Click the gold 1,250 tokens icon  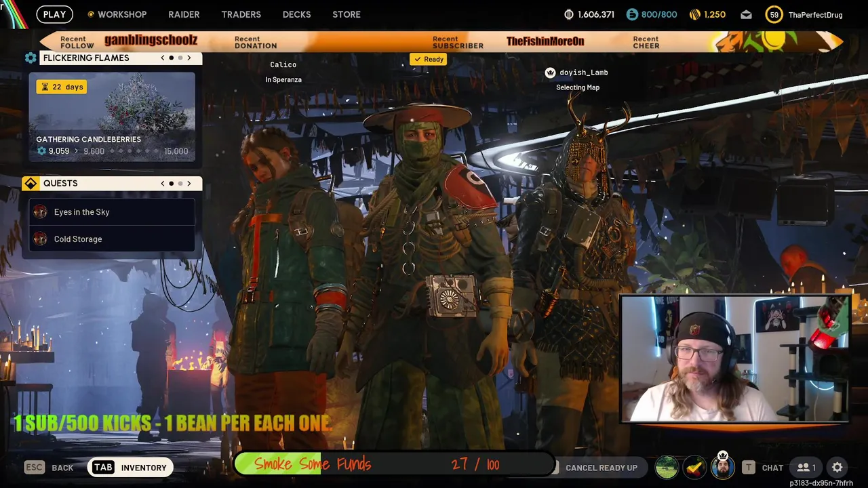click(x=694, y=14)
